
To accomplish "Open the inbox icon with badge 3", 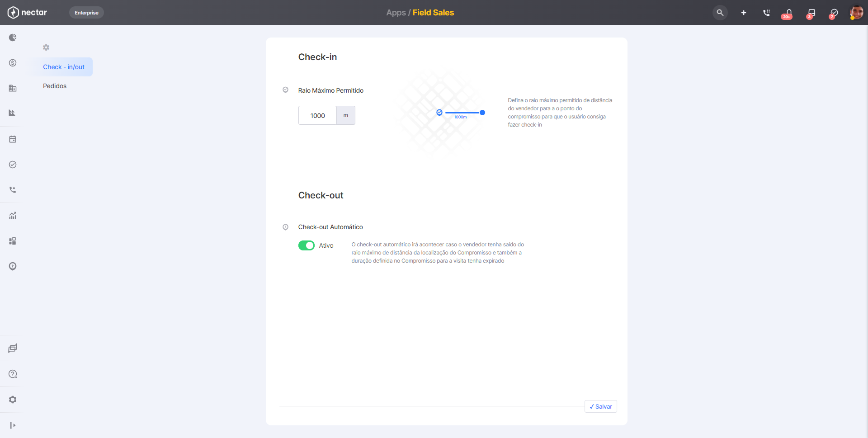I will [811, 13].
